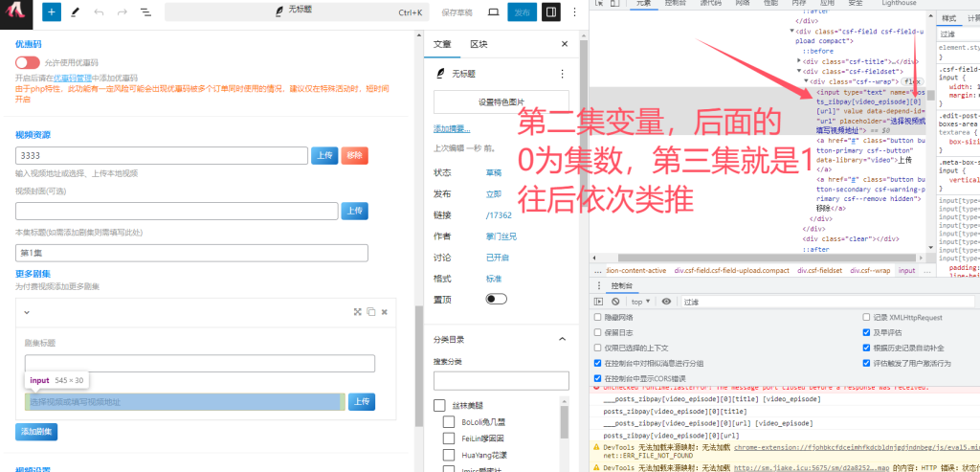Open the editor options three-dot menu
The width and height of the screenshot is (980, 472).
[x=575, y=11]
